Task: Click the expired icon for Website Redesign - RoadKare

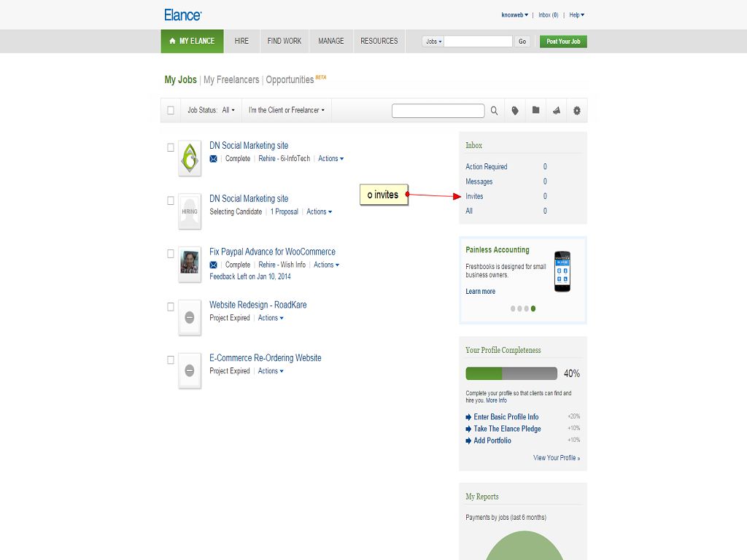Action: (x=190, y=318)
